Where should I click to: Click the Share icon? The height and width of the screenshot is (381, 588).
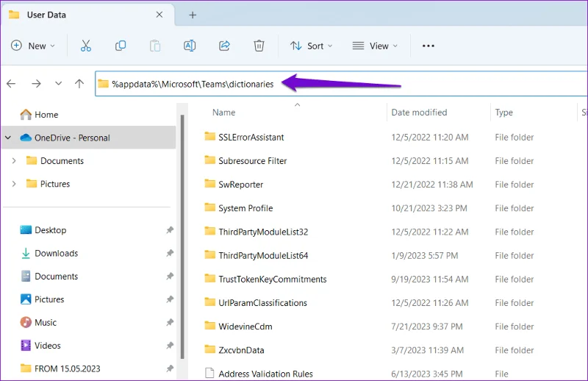[224, 46]
